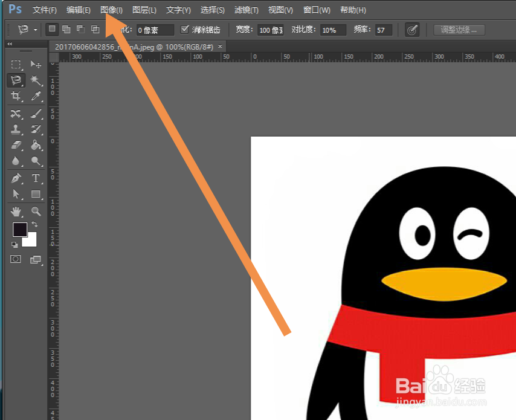Click the width (宽度) value field
The image size is (516, 420).
tap(271, 30)
